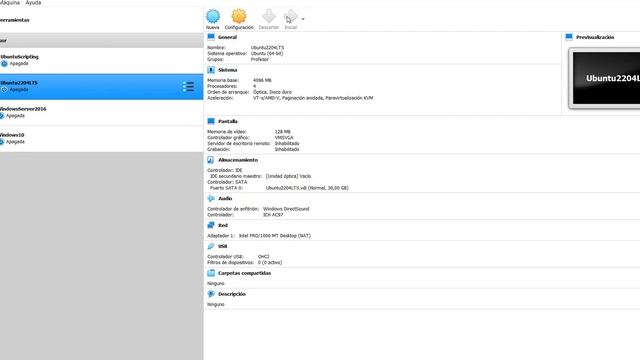Open the Ayuda menu

pyautogui.click(x=33, y=2)
